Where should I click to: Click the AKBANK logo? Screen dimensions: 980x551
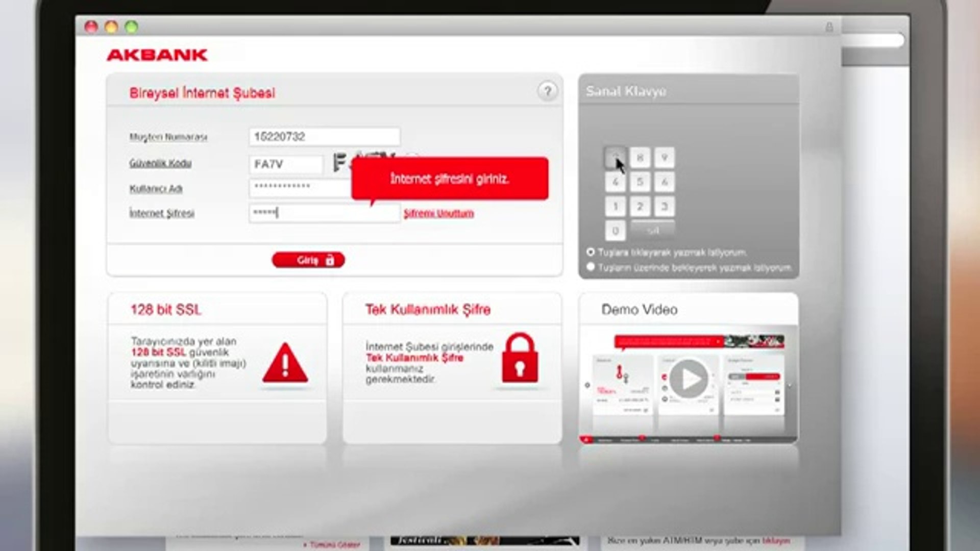tap(157, 55)
